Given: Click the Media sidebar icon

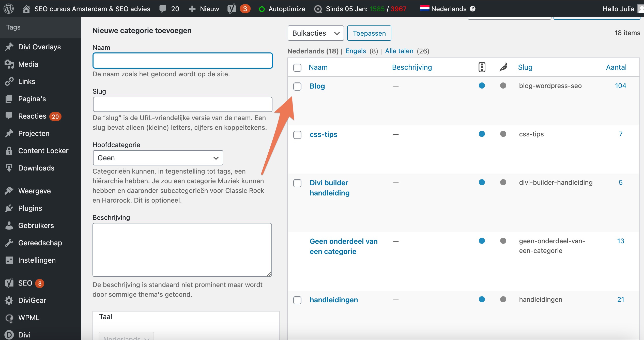Looking at the screenshot, I should (x=9, y=64).
